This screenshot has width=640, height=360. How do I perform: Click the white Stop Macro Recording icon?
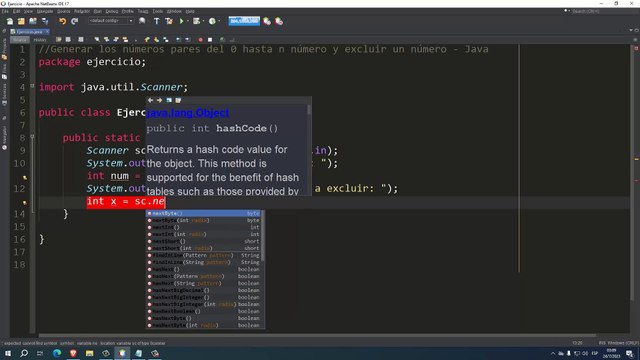click(210, 40)
